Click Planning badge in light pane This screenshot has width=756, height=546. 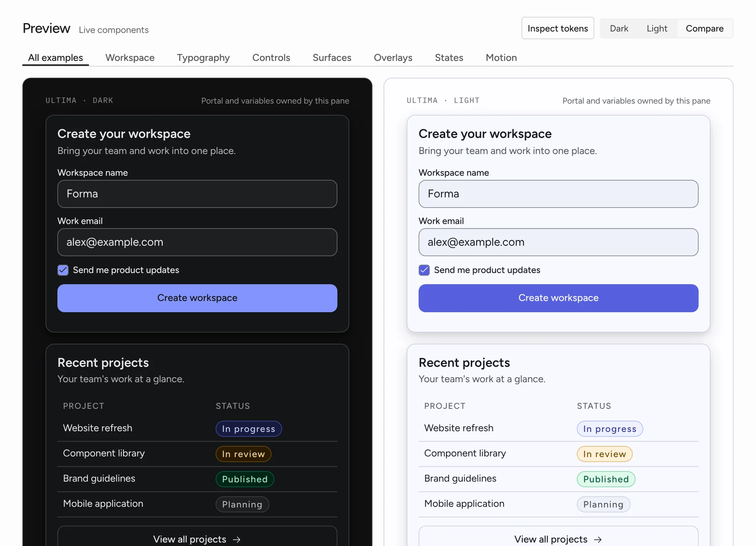604,504
